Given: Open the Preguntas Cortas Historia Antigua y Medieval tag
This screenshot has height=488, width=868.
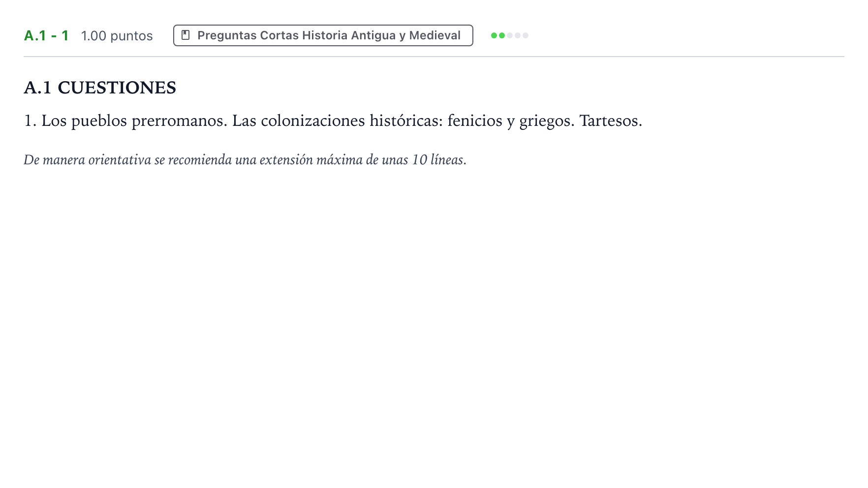Looking at the screenshot, I should point(323,35).
